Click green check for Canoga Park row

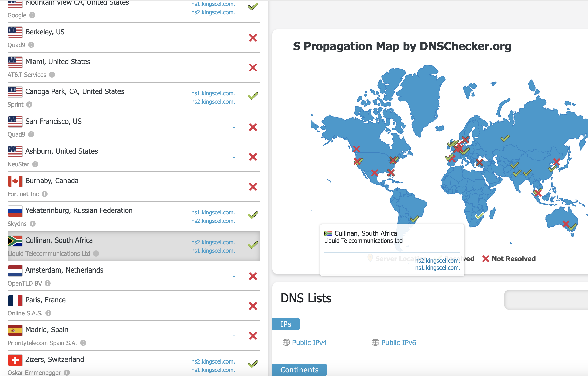coord(253,96)
